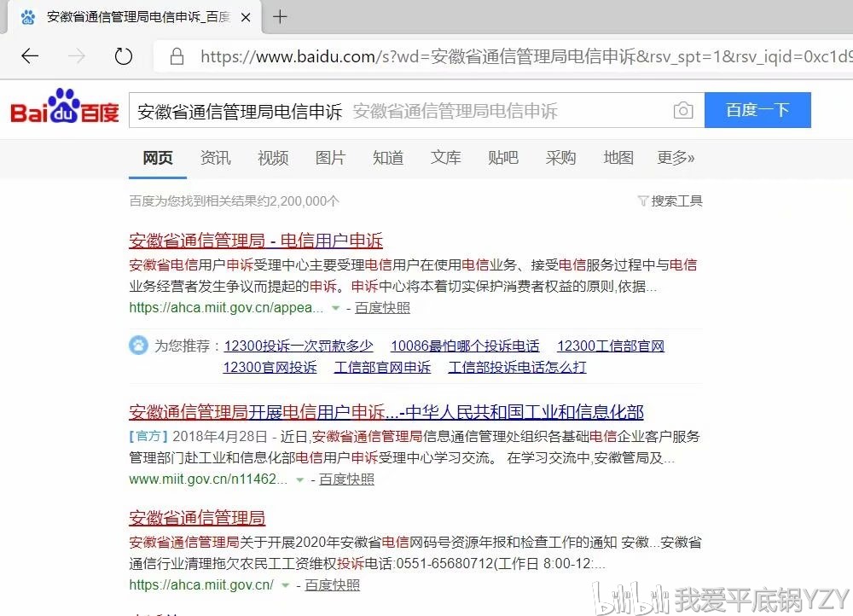This screenshot has height=616, width=853.
Task: Switch to the 贴吧 tab
Action: click(503, 158)
